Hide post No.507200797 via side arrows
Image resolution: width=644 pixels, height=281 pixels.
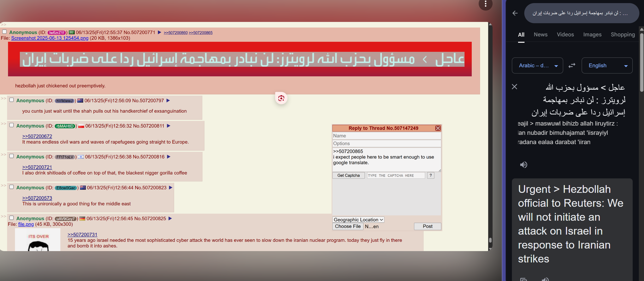[x=3, y=98]
